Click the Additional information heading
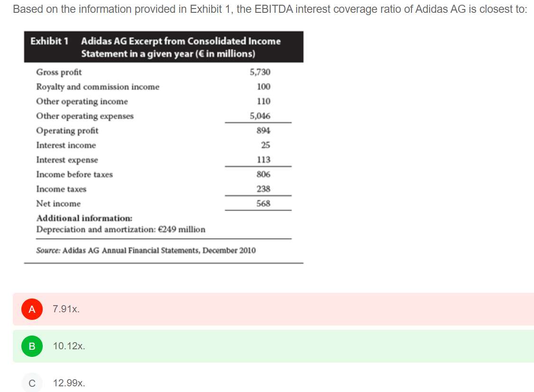This screenshot has height=392, width=534. click(84, 218)
